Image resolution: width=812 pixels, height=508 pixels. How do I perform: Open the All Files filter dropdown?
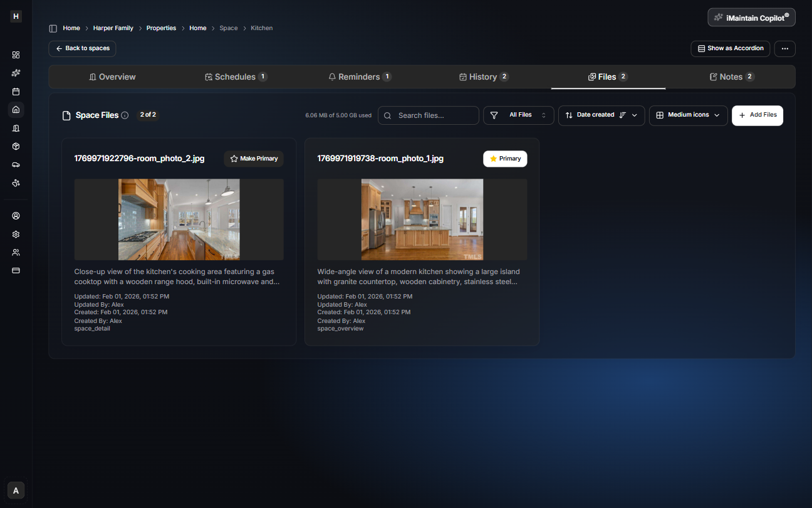[x=518, y=115]
